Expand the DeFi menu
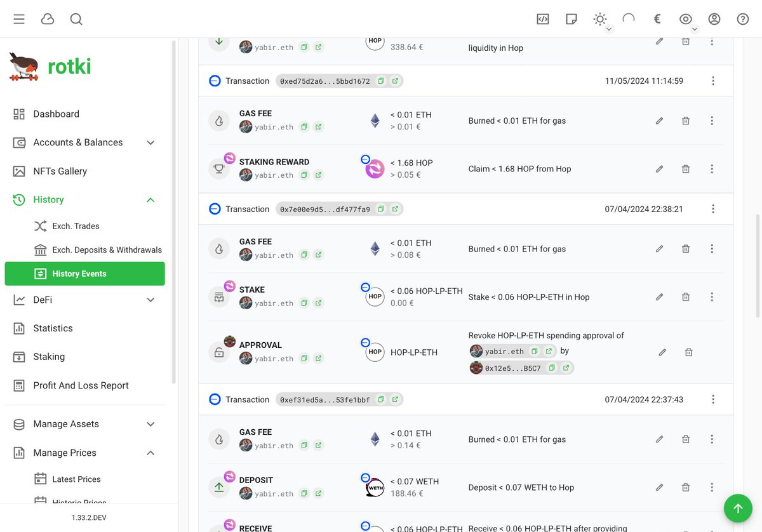Image resolution: width=762 pixels, height=532 pixels. click(x=84, y=300)
